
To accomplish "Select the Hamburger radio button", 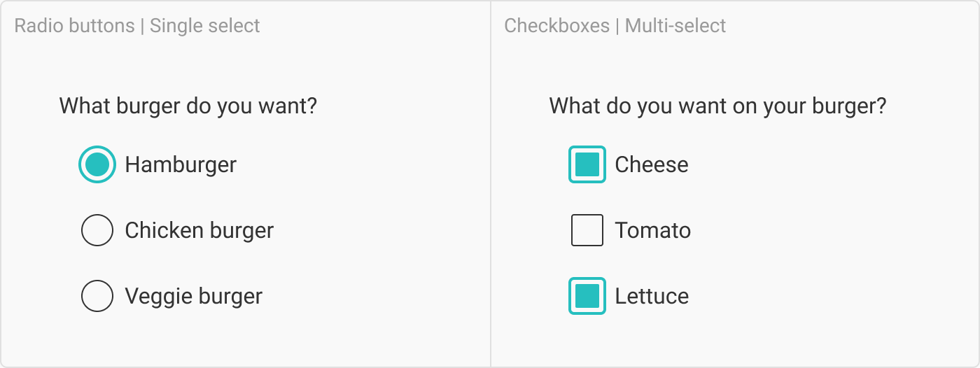I will point(97,164).
